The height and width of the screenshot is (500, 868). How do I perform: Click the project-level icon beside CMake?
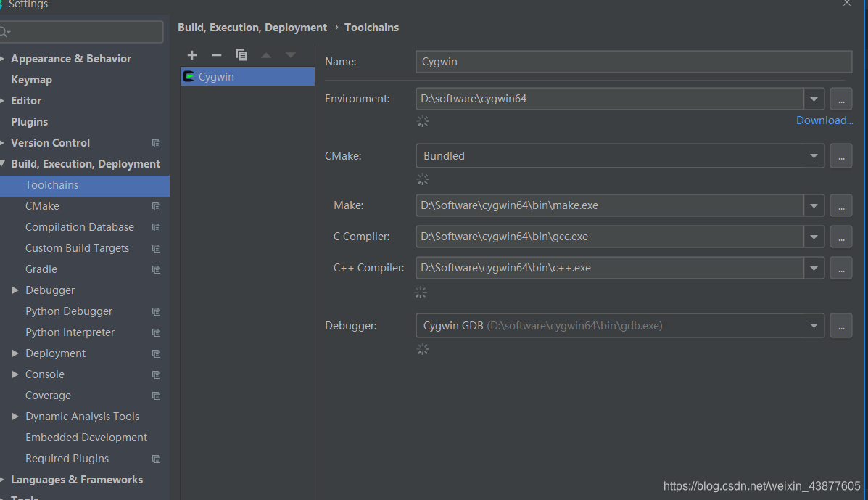tap(156, 206)
